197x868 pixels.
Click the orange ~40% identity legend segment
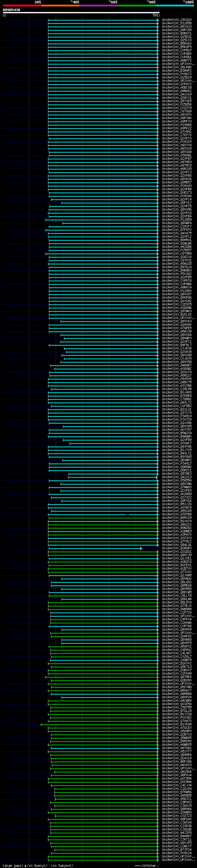pyautogui.click(x=60, y=6)
